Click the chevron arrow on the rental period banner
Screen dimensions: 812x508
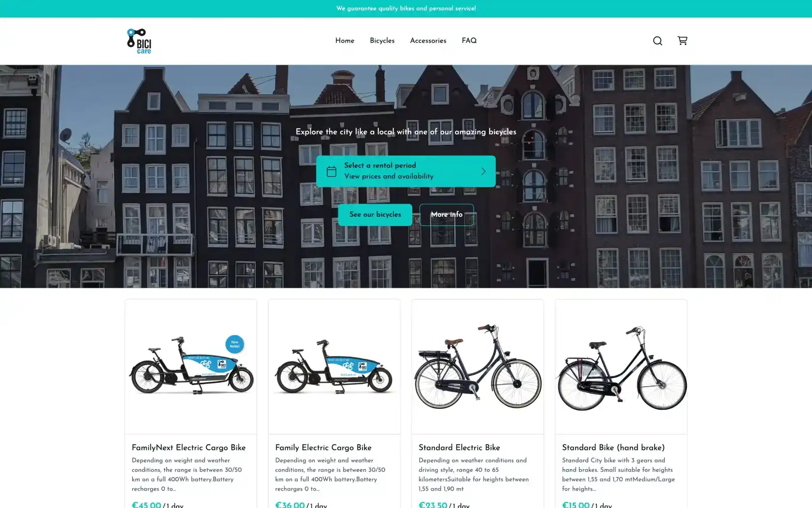483,171
